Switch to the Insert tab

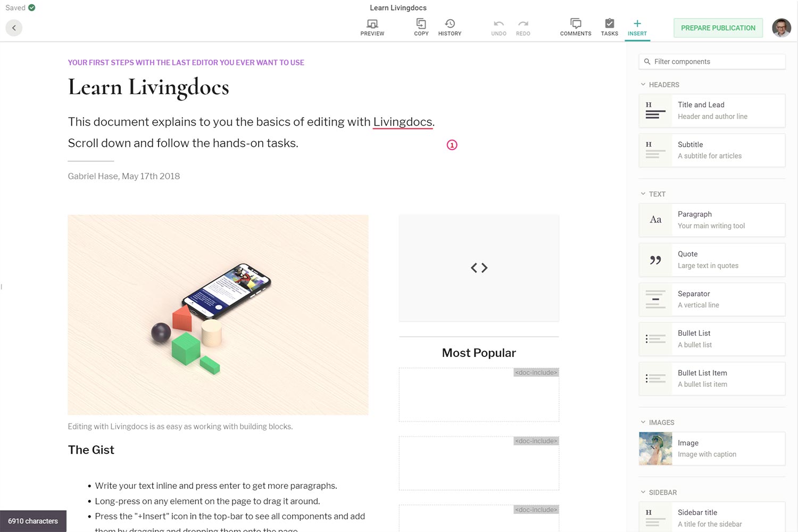point(637,27)
